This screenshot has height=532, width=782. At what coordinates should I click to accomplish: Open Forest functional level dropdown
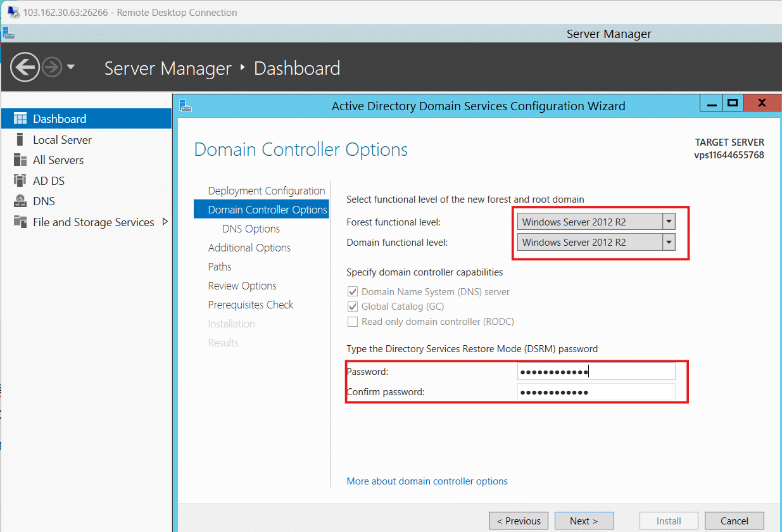tap(668, 222)
